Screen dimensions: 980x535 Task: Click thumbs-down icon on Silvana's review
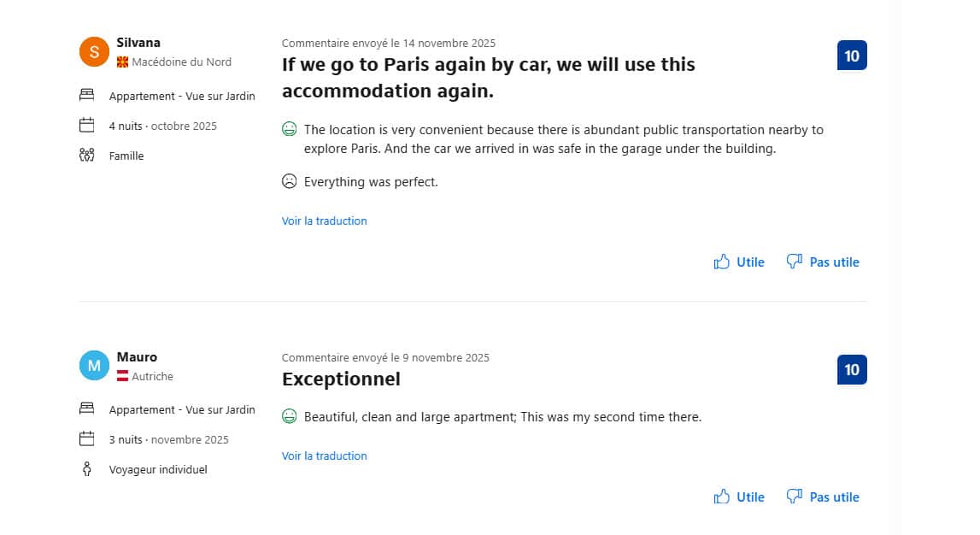tap(795, 262)
